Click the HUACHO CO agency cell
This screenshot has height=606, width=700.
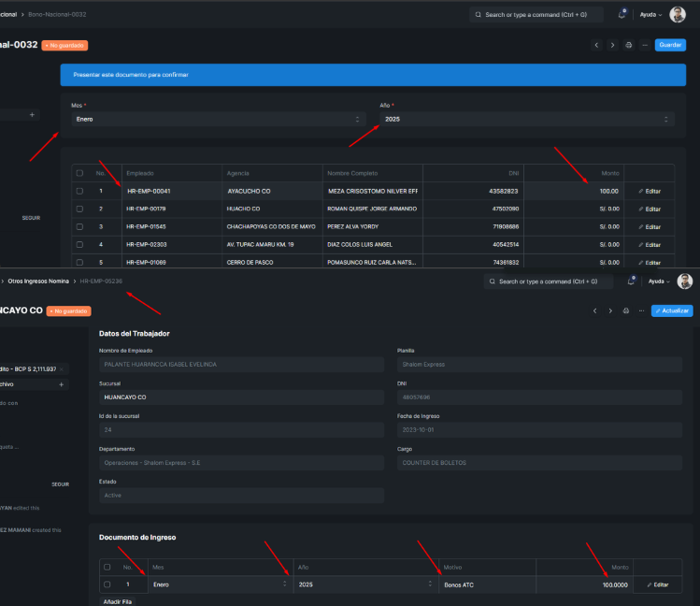point(272,209)
